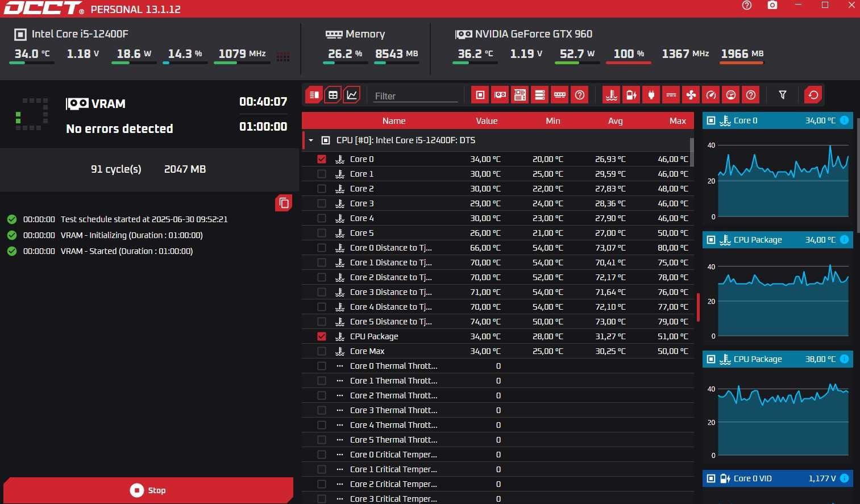Click the GPU 100 % load bar
The width and height of the screenshot is (860, 504).
[629, 63]
